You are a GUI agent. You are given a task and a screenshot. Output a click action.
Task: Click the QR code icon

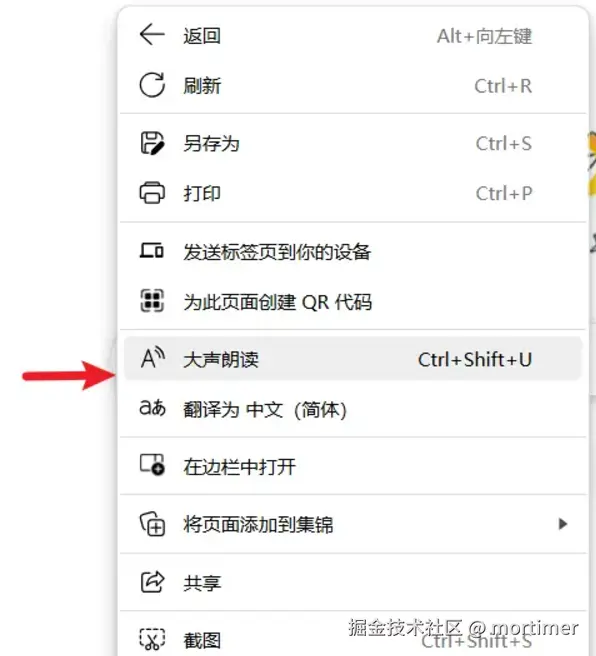[x=152, y=301]
